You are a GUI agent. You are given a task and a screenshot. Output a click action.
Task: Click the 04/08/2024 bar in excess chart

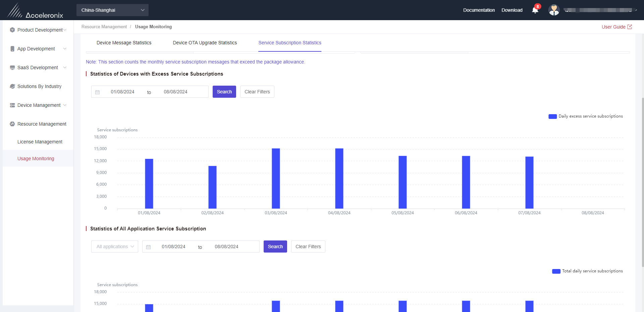[x=339, y=178]
